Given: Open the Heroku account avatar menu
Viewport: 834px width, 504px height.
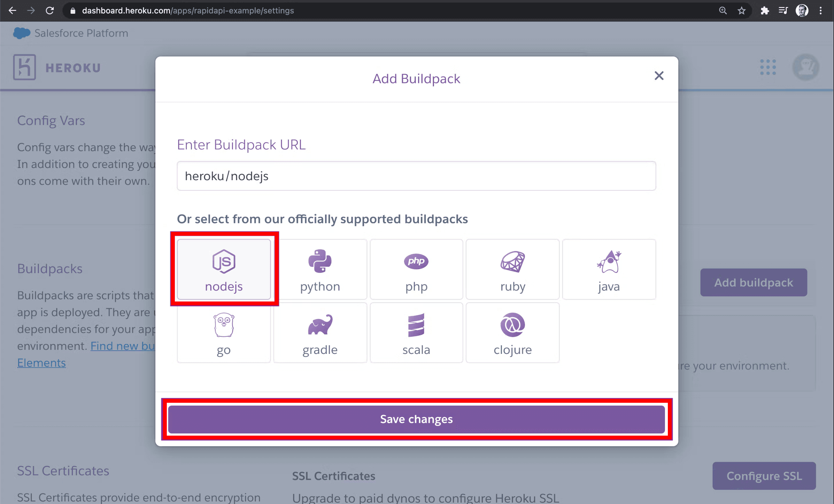Looking at the screenshot, I should pyautogui.click(x=806, y=67).
